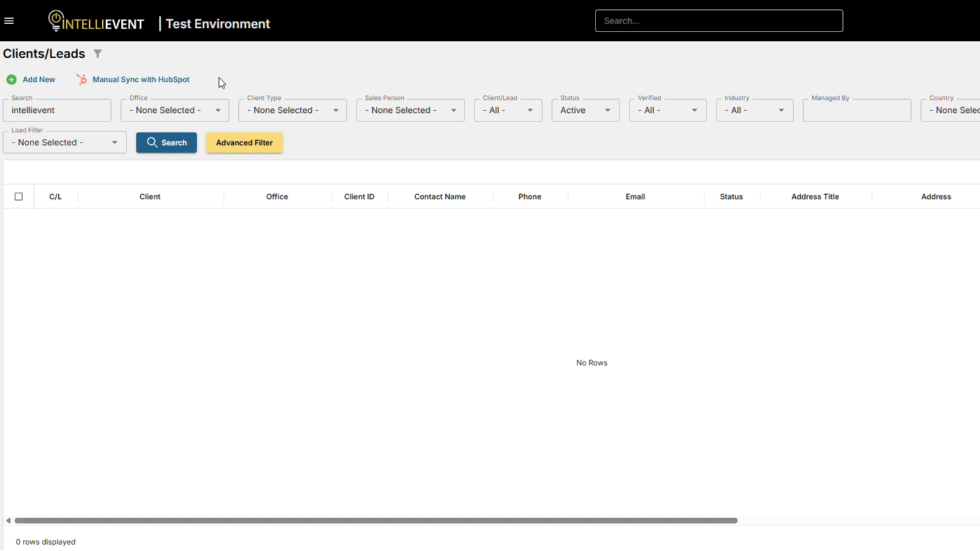Toggle the select-all rows checkbox
Viewport: 980px width, 551px height.
tap(19, 196)
